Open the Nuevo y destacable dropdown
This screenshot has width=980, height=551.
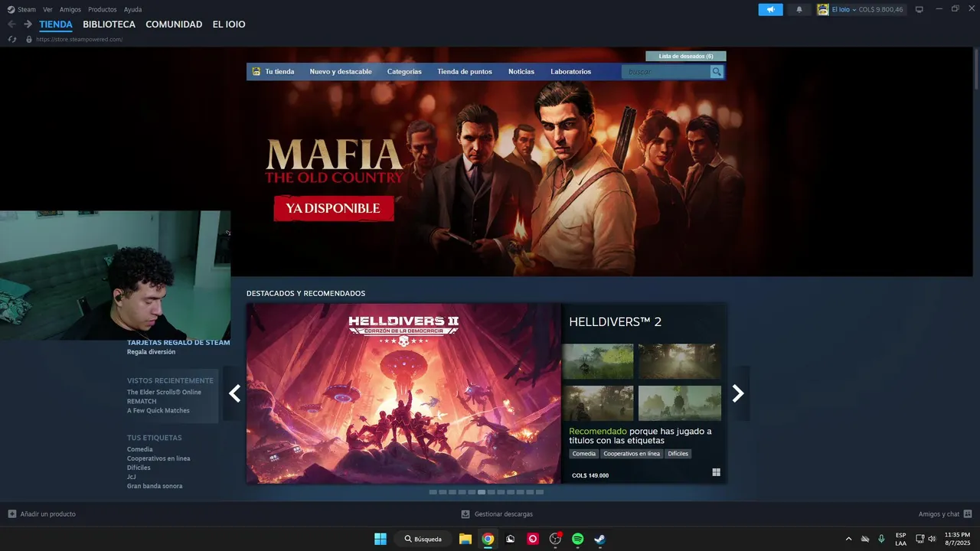(341, 71)
